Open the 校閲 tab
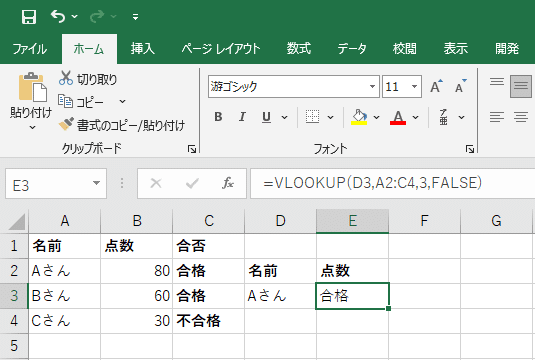535x360 pixels. pyautogui.click(x=405, y=49)
